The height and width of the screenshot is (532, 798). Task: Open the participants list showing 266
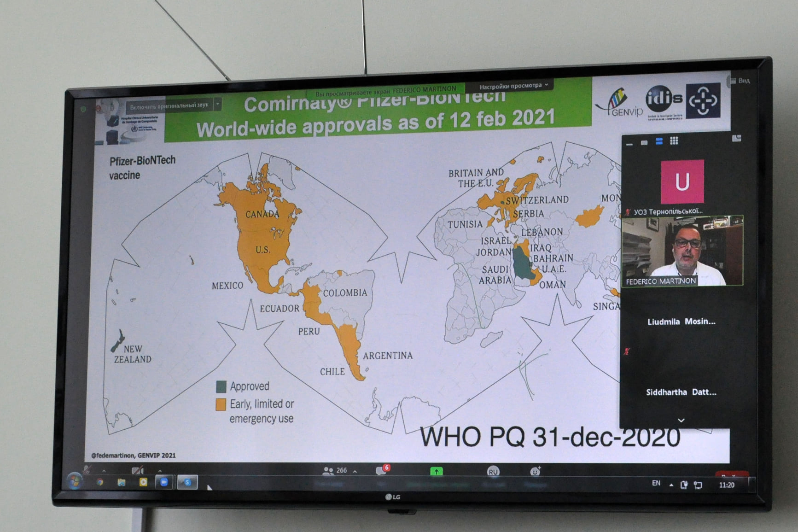coord(335,471)
